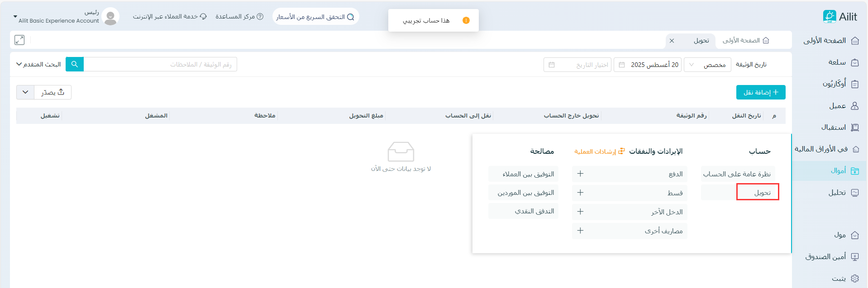Click the plus icon beside مصاريف أخرى

[x=580, y=231]
